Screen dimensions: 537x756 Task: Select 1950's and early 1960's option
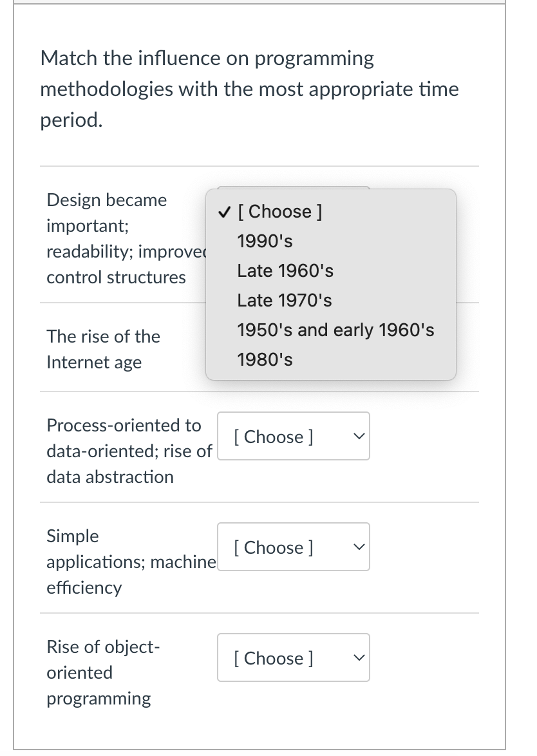(x=335, y=330)
